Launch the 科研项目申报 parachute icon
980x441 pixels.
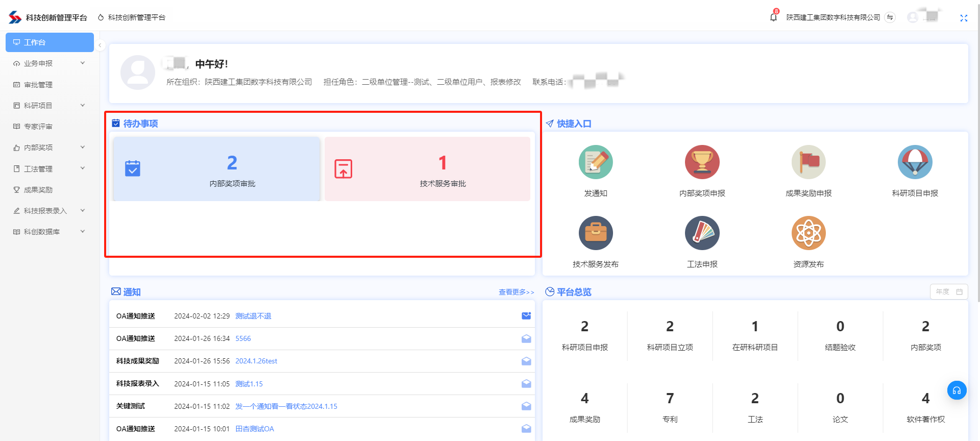pos(915,162)
